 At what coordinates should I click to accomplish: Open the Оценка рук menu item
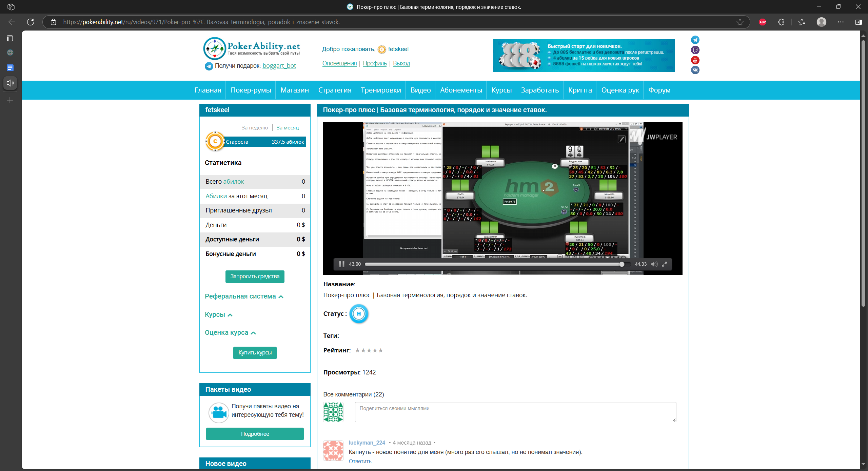(x=620, y=90)
